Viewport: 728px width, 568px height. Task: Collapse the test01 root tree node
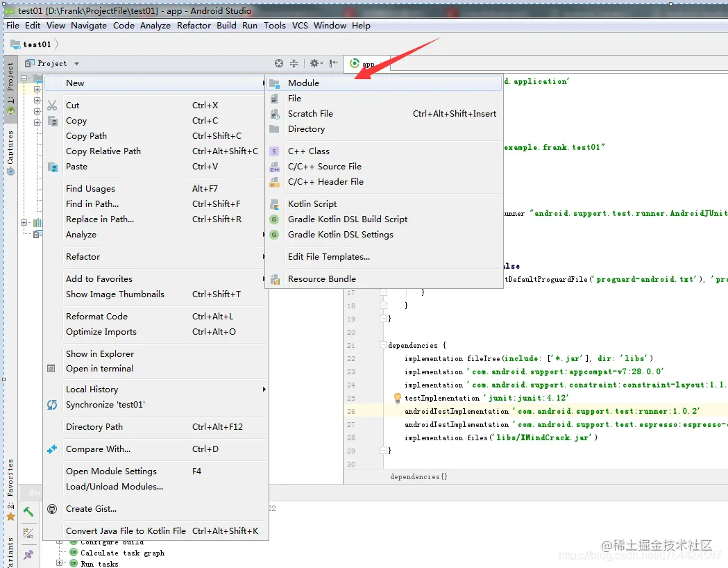coord(24,78)
